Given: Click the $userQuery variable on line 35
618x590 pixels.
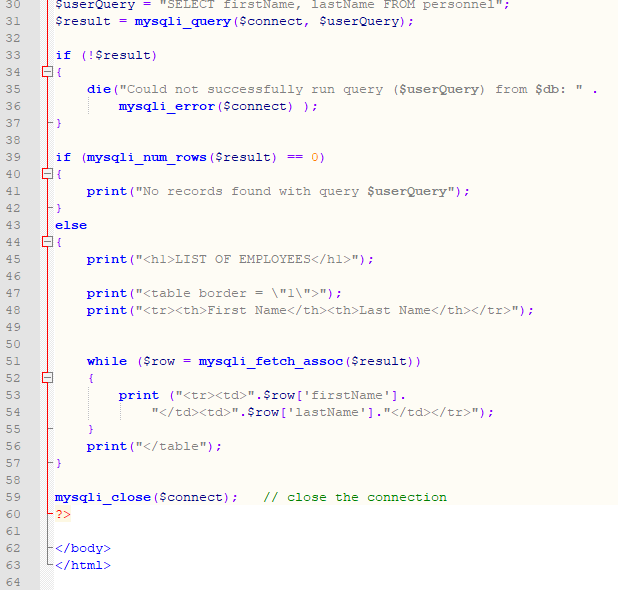Looking at the screenshot, I should (439, 89).
